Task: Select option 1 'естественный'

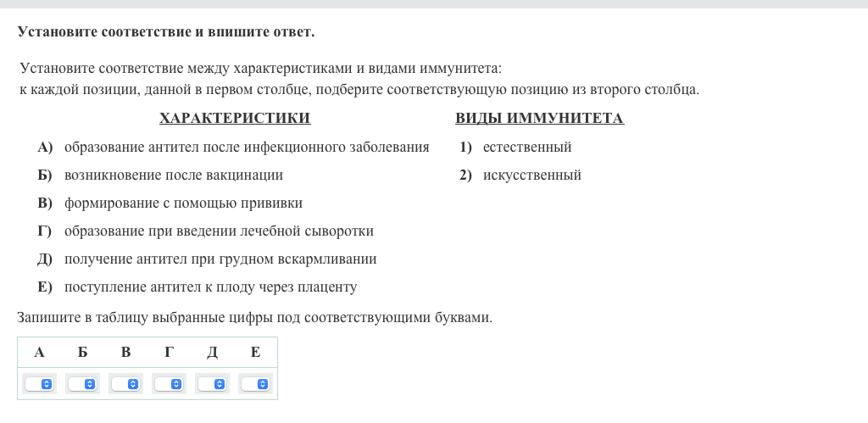Action: [x=526, y=147]
